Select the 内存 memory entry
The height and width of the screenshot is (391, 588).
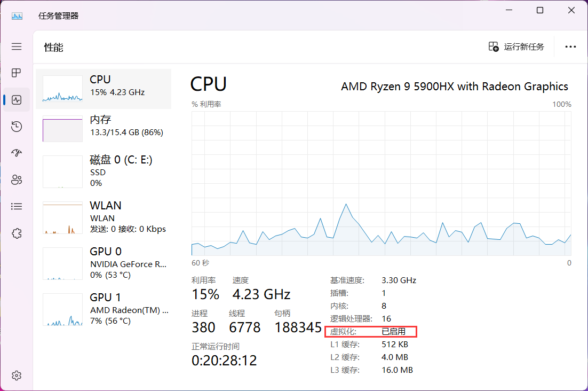[x=104, y=129]
